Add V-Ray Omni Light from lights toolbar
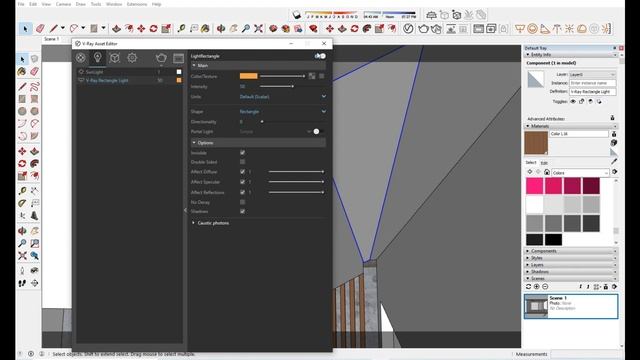Image resolution: width=640 pixels, height=360 pixels. coord(569,29)
